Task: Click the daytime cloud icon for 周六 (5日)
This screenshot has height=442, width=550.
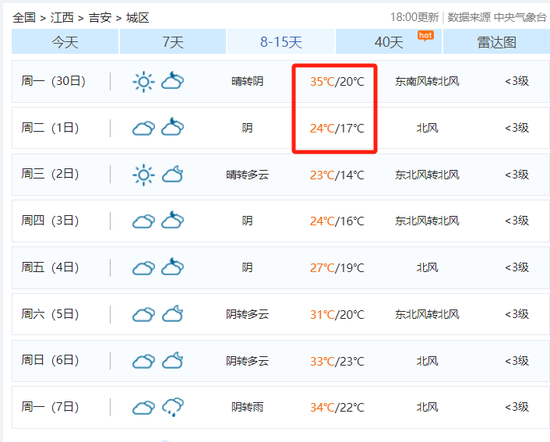Action: pyautogui.click(x=143, y=315)
